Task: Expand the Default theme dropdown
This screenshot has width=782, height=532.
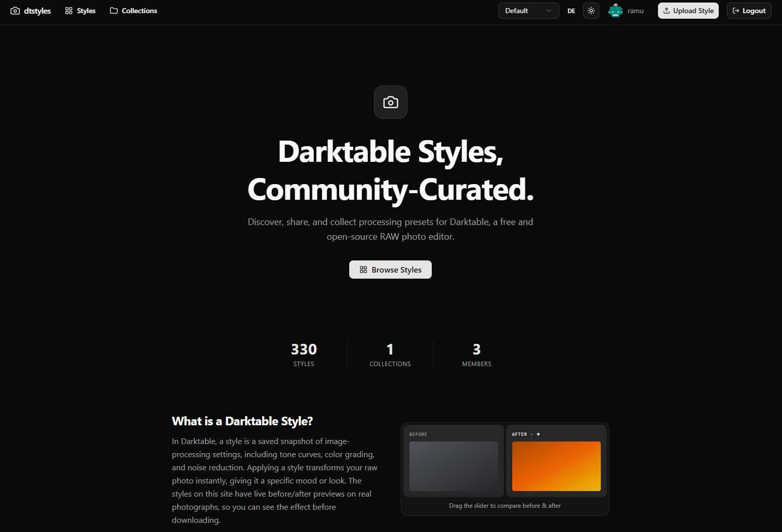Action: (528, 11)
